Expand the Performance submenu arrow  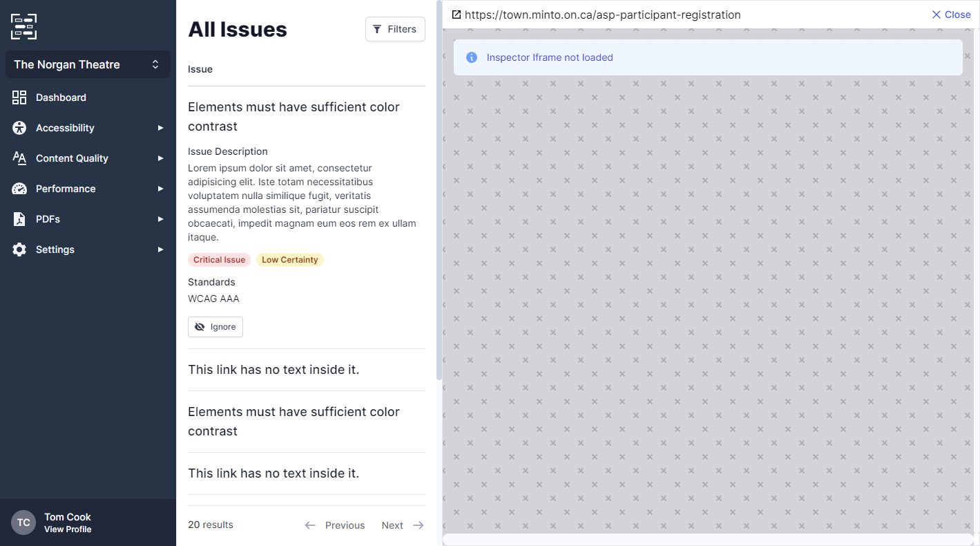pos(160,189)
